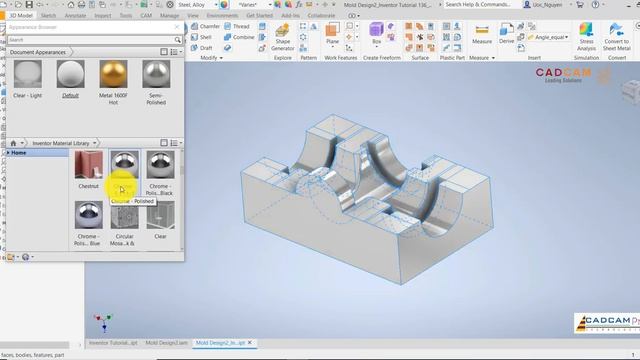Select the Metal 1600F Hot appearance
The height and width of the screenshot is (360, 640).
113,82
